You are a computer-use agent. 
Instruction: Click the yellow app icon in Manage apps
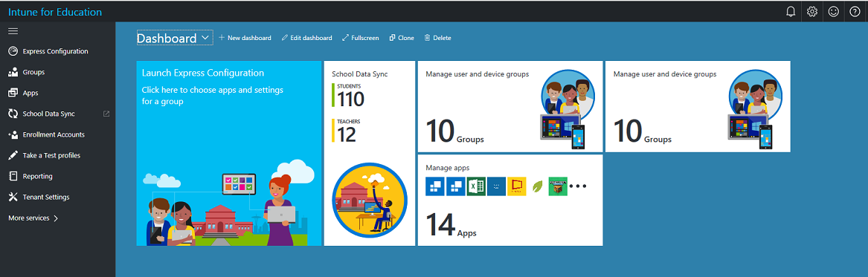(516, 186)
